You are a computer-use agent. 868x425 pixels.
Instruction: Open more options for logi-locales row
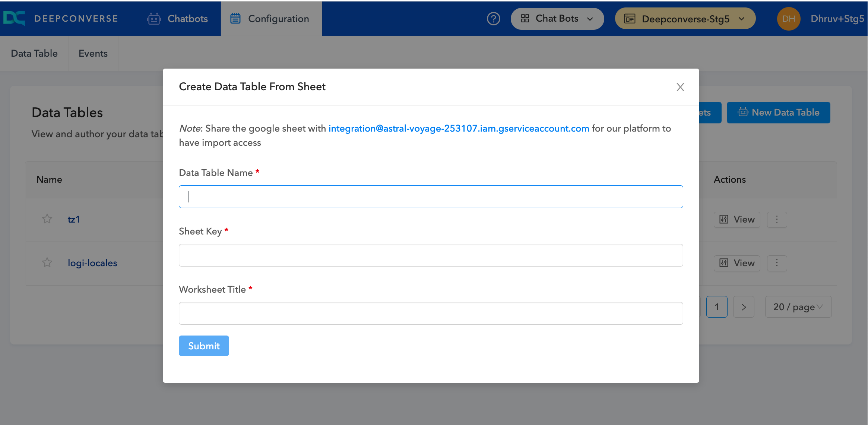tap(777, 263)
